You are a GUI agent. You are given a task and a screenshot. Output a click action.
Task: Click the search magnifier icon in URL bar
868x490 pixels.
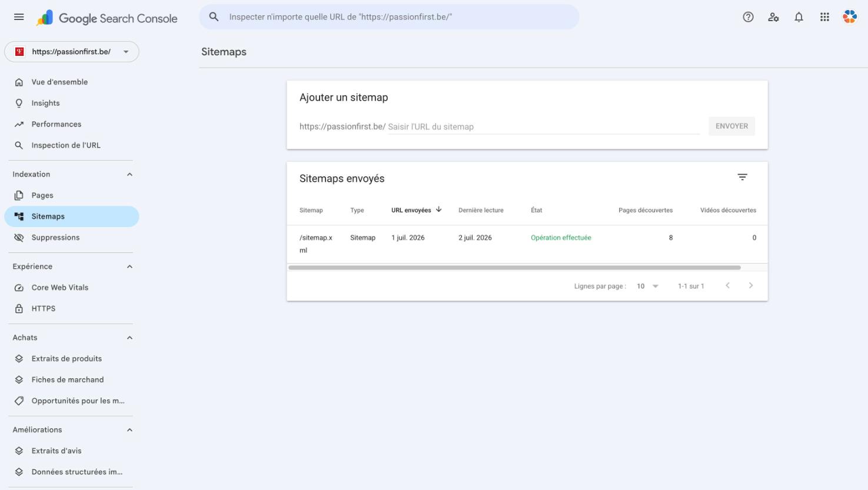pos(214,17)
